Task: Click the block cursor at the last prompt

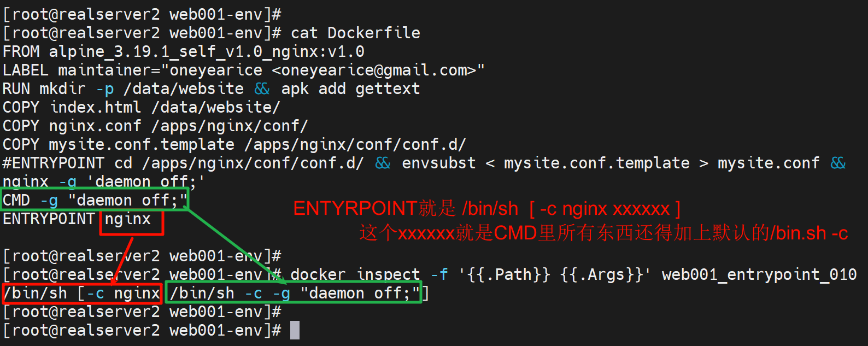Action: pyautogui.click(x=295, y=330)
